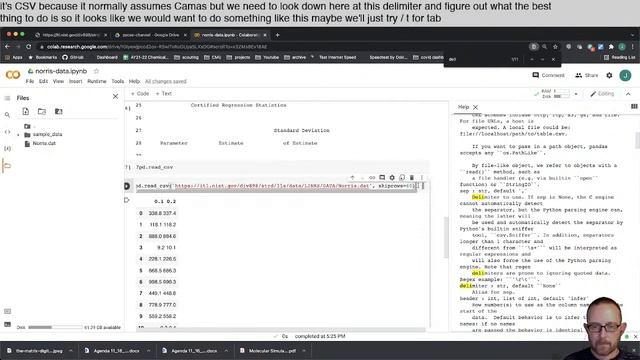The height and width of the screenshot is (360, 640).
Task: Open the-matrix-digit jpeg download item
Action: point(39,351)
